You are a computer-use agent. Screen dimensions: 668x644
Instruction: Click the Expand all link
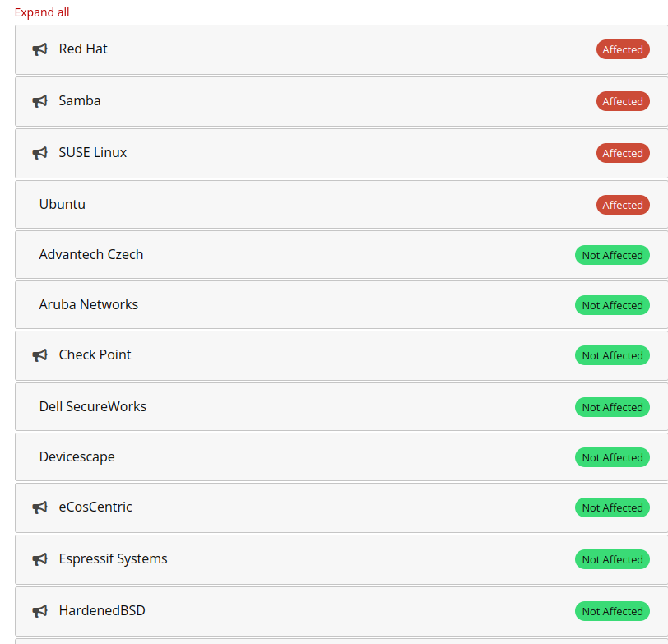pos(42,12)
